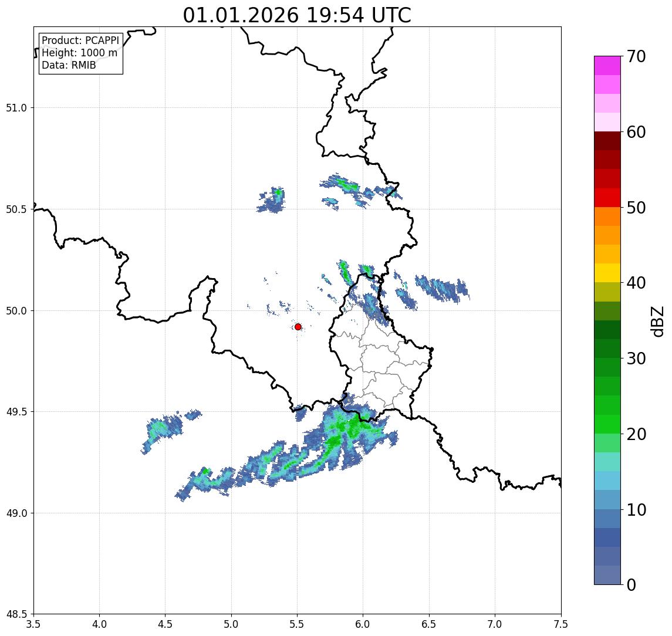Click the longitude axis label 7.5
This screenshot has width=672, height=636.
click(x=561, y=624)
